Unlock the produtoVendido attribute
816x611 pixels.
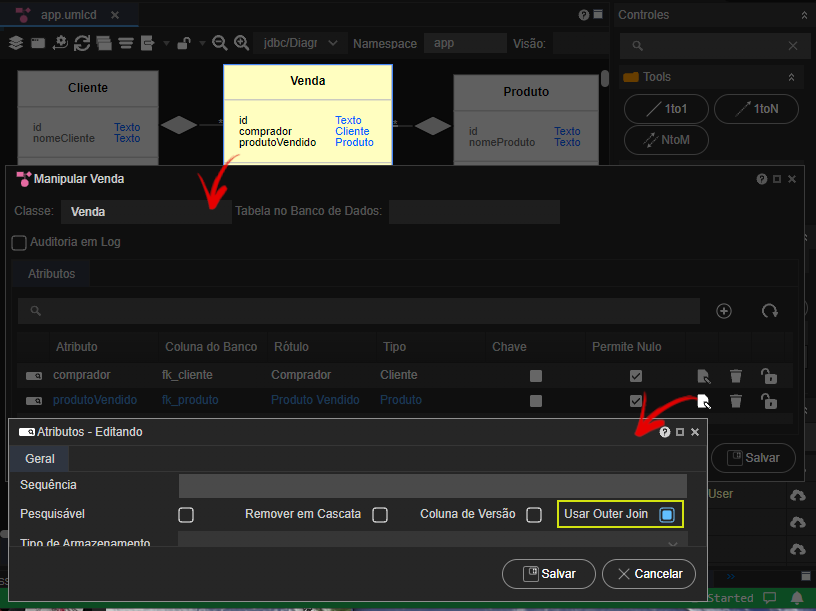[x=769, y=401]
